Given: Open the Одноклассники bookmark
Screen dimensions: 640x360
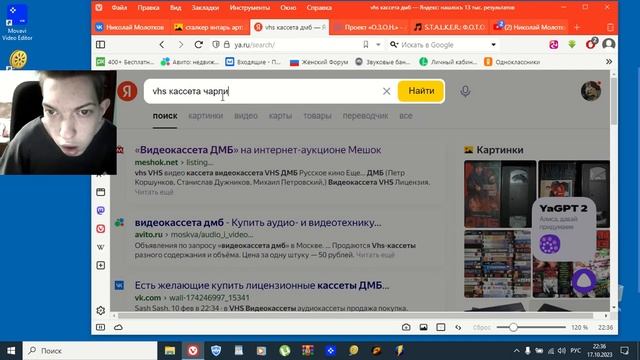Looking at the screenshot, I should coord(512,62).
